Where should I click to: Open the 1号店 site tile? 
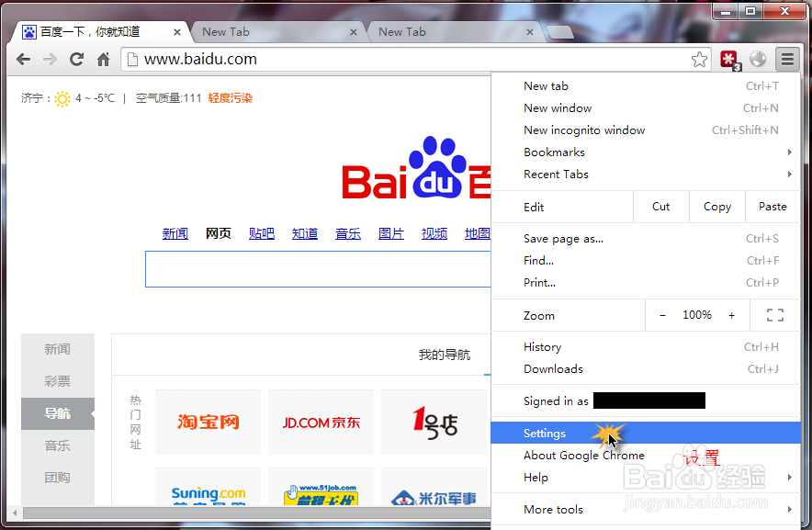[x=434, y=423]
